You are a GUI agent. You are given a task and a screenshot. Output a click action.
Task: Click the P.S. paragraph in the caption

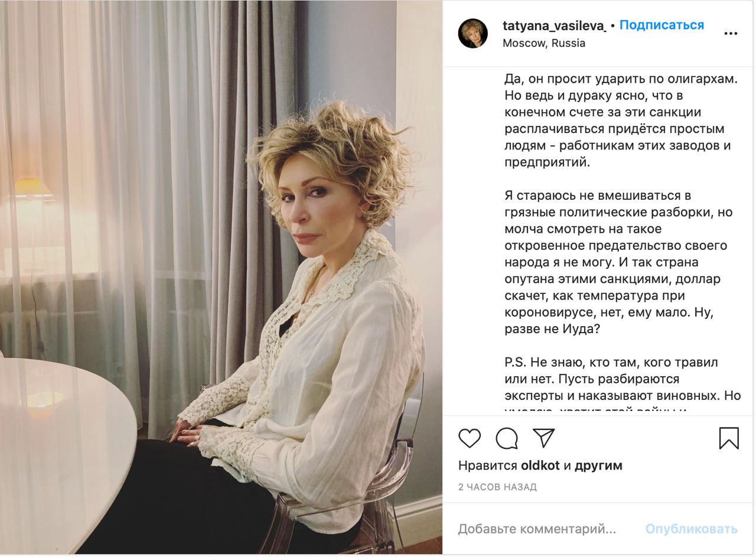623,387
